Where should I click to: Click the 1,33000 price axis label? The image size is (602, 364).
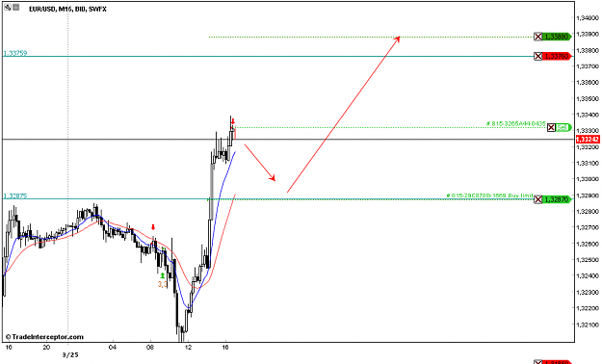click(589, 179)
